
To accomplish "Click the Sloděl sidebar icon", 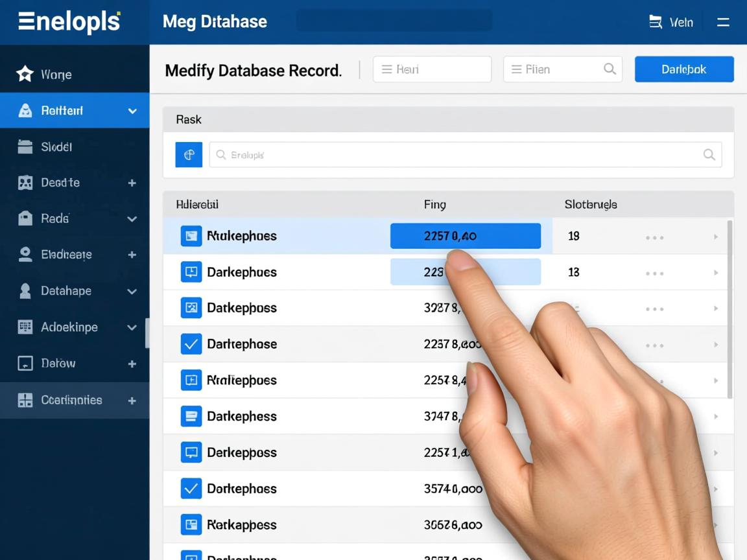I will tap(25, 147).
